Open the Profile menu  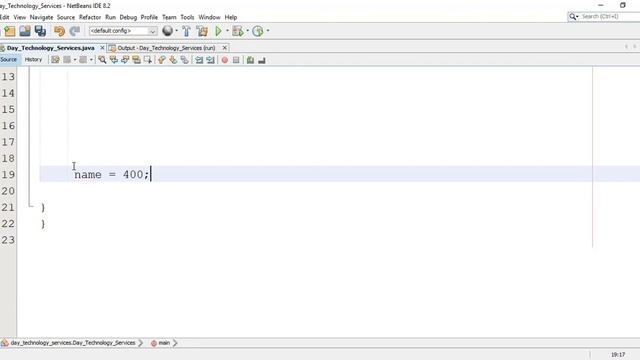[x=149, y=17]
